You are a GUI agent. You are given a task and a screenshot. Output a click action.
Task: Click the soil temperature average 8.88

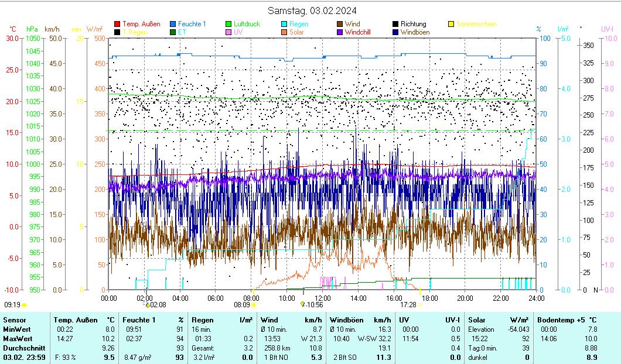coord(591,348)
